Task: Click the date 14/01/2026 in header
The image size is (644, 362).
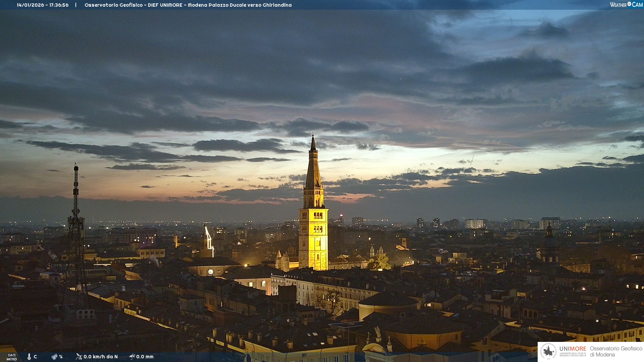Action: (31, 5)
